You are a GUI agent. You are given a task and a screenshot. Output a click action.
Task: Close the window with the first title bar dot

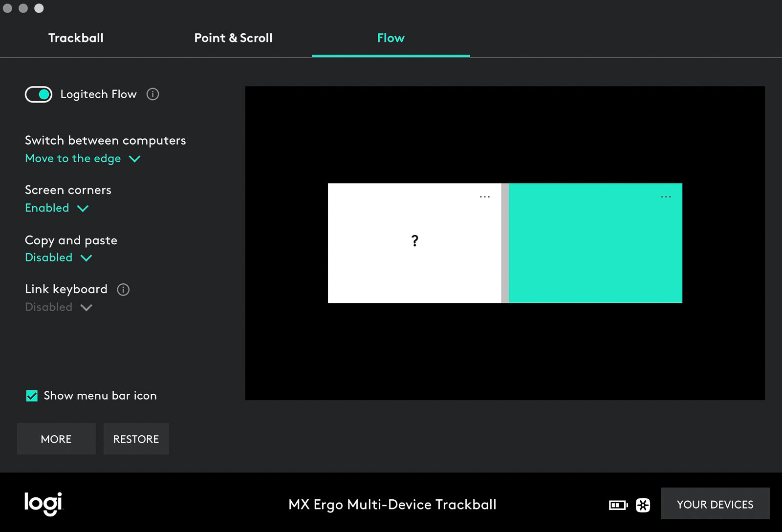tap(7, 8)
